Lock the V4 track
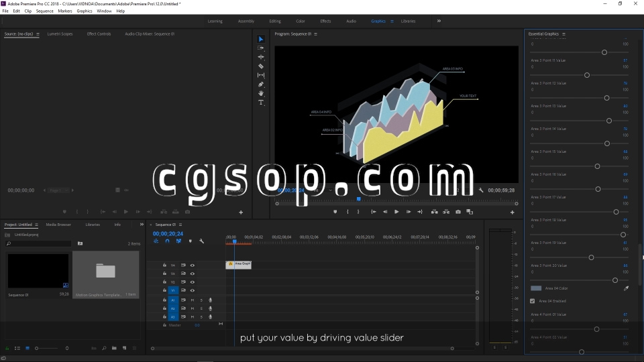Screen dimensions: 644x362 click(165, 265)
